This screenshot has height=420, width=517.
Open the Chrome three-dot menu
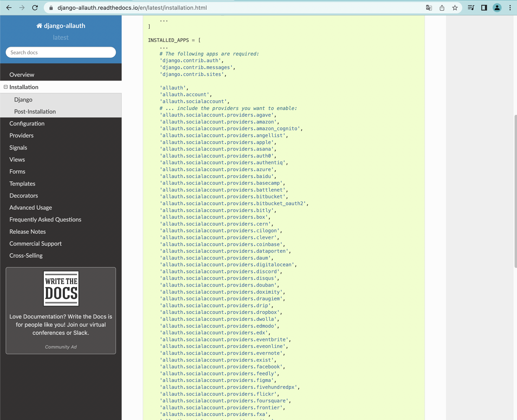click(x=510, y=8)
